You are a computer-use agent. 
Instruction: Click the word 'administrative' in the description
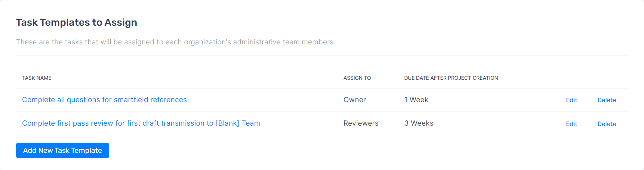(x=257, y=42)
